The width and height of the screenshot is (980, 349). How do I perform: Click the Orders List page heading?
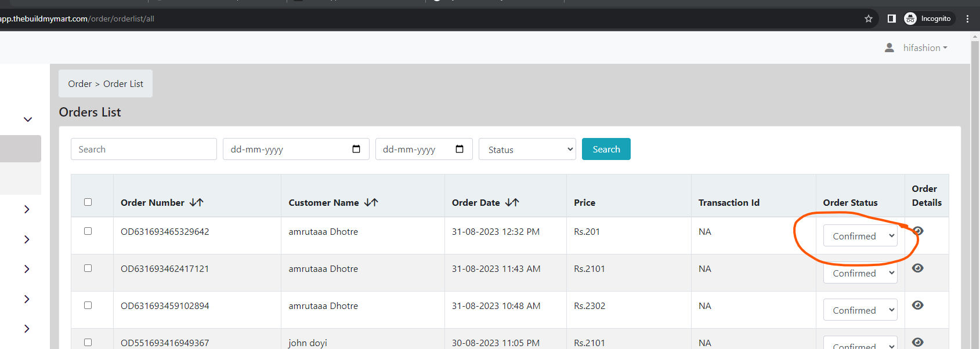click(90, 112)
